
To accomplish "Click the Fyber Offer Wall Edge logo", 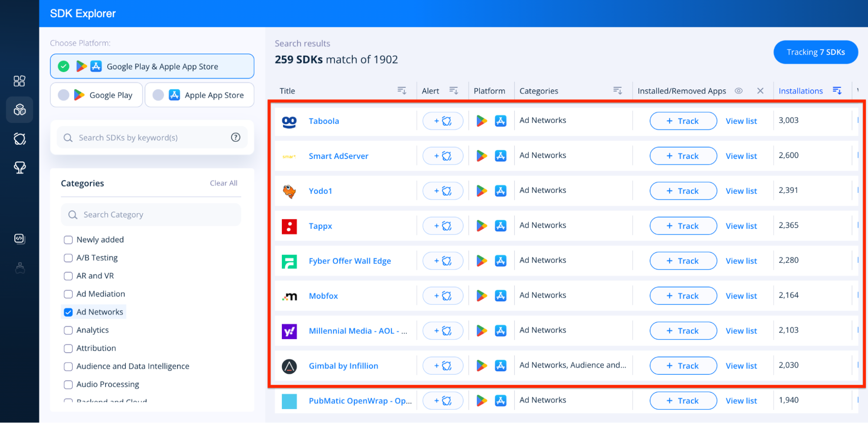I will 289,261.
